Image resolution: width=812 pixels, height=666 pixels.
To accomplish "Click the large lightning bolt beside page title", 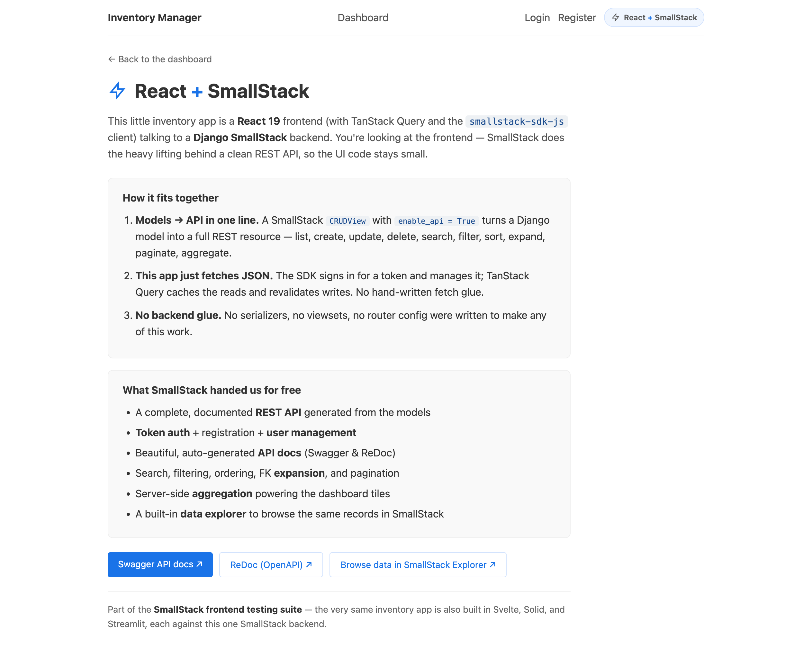I will click(117, 91).
